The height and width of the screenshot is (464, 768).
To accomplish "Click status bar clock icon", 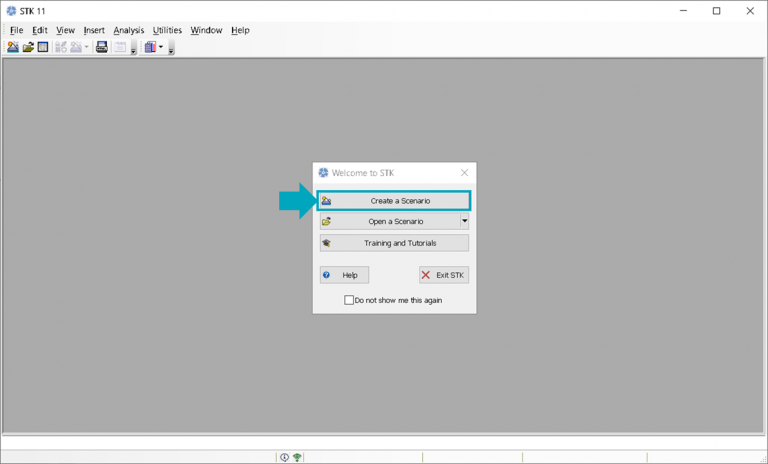I will 285,457.
